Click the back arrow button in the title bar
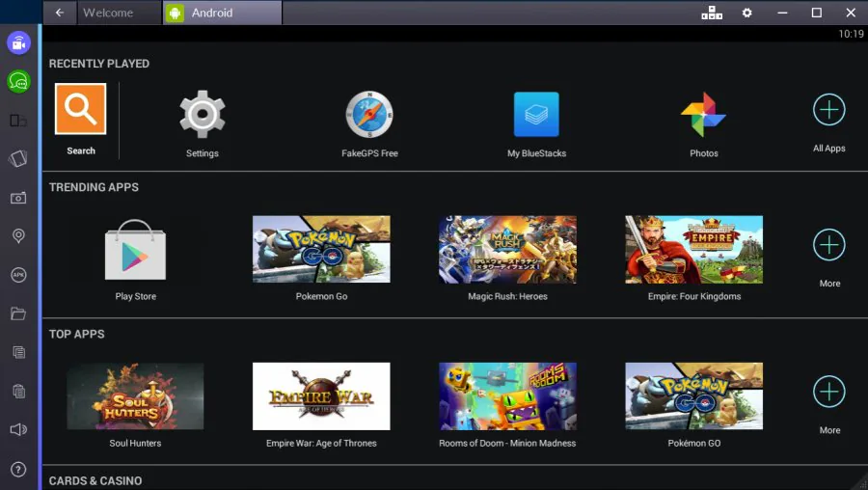Screen dimensions: 868x490 click(60, 13)
